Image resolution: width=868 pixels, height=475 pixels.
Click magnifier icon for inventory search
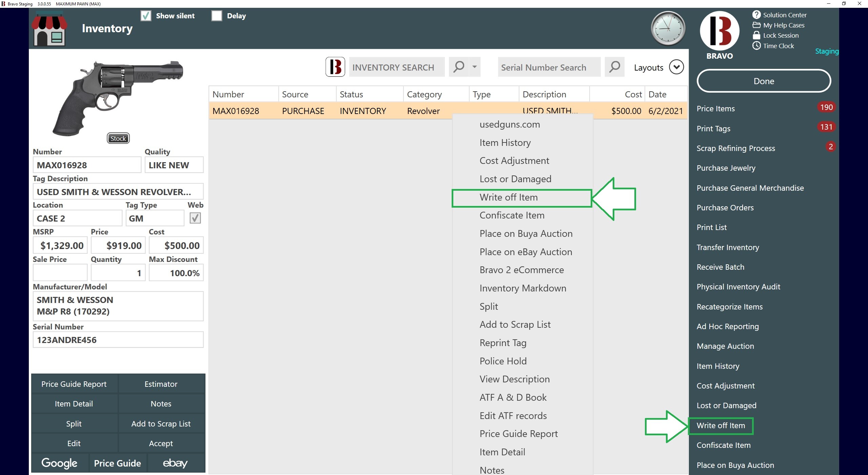click(x=459, y=67)
